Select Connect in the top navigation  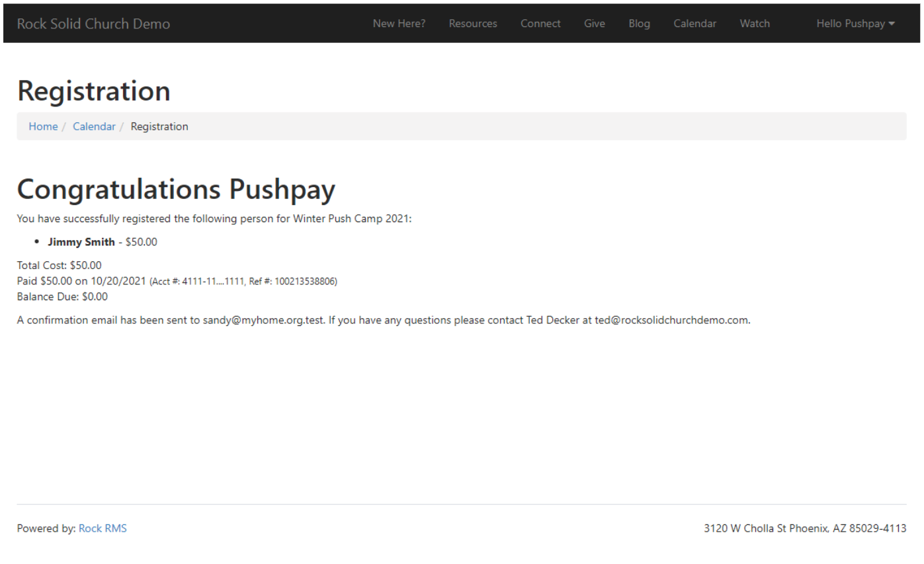(x=540, y=24)
